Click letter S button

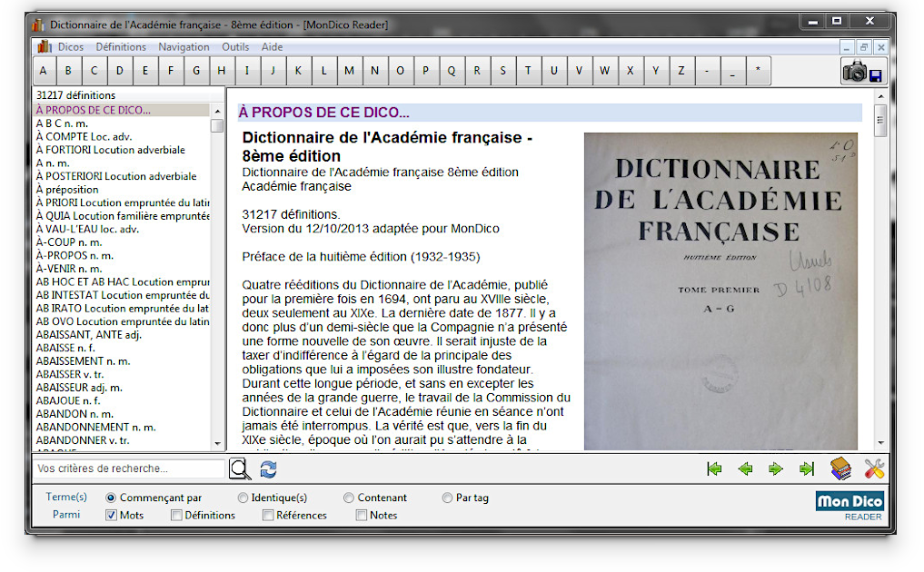tap(502, 71)
